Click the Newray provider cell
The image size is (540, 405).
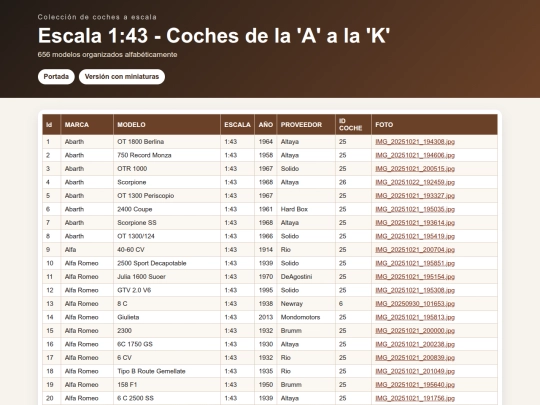pos(306,303)
